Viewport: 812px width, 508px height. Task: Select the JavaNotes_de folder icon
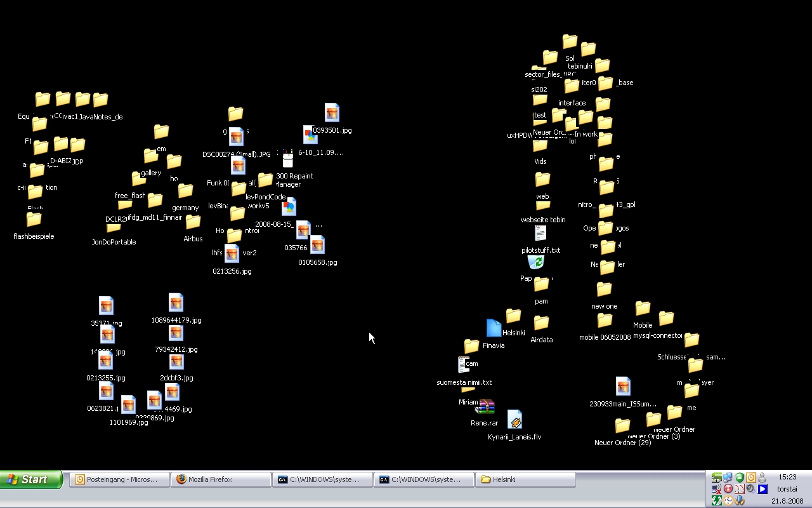(x=100, y=100)
